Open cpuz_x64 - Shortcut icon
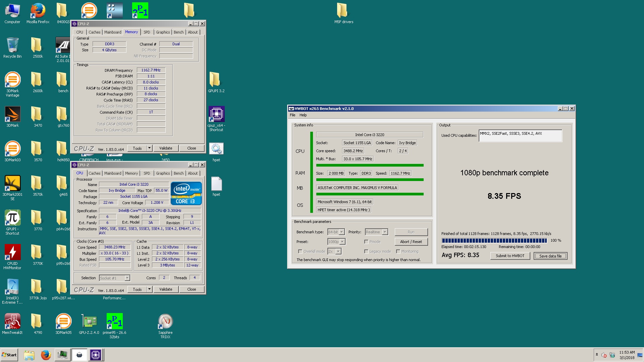This screenshot has width=644, height=362. [216, 119]
